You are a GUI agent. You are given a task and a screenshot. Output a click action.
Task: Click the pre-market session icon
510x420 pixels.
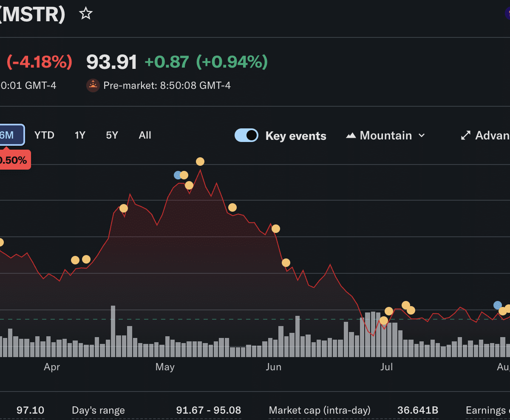93,85
